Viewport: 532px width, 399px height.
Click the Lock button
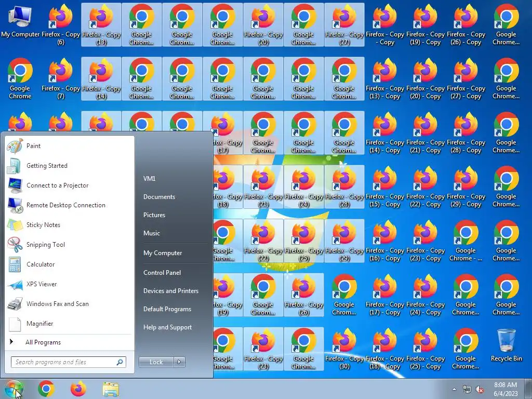click(x=156, y=362)
